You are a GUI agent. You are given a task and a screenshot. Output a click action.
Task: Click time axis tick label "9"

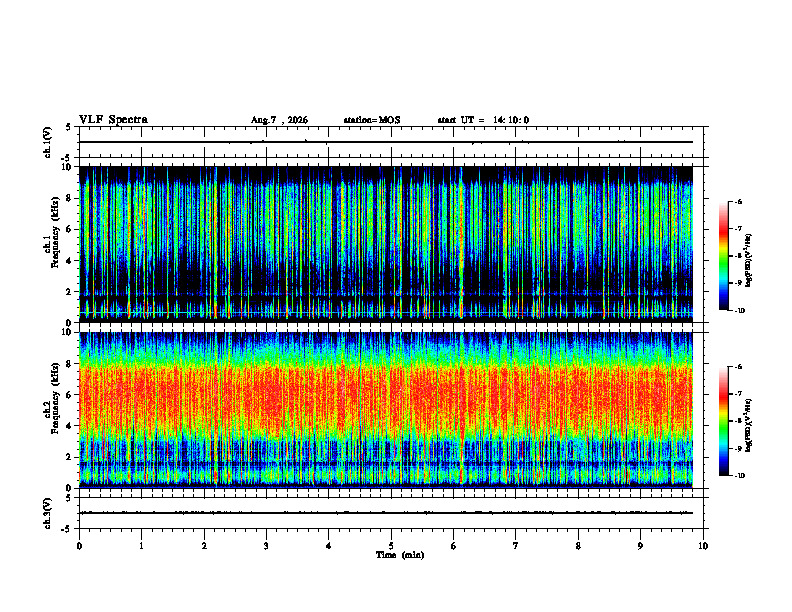point(640,546)
